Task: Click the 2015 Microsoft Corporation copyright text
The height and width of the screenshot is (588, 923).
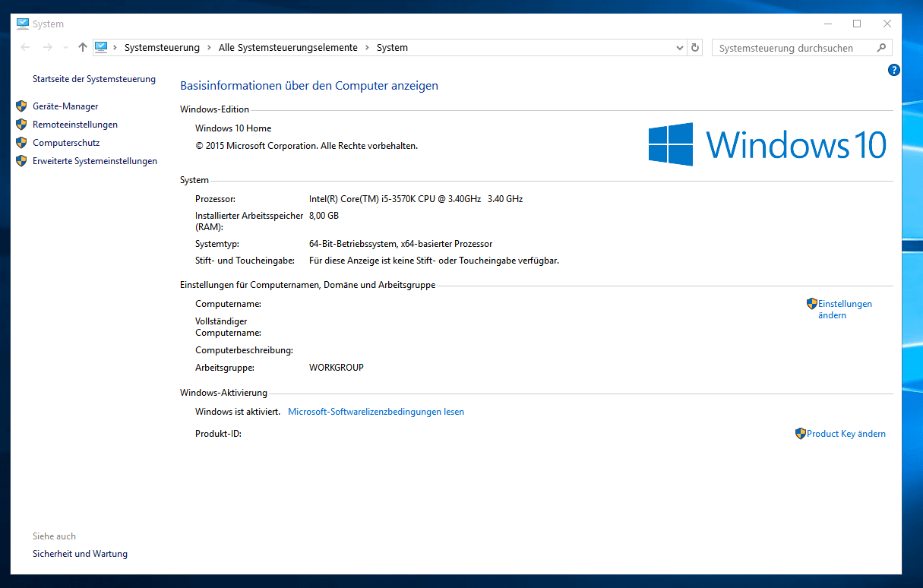Action: 306,146
